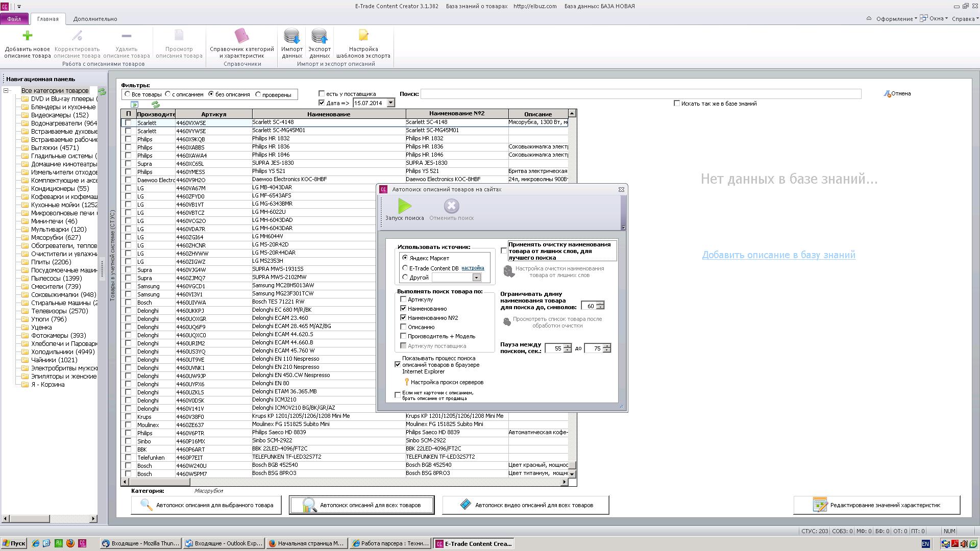Switch to Входящие - Outlook Express taskbar button
Viewport: 980px width, 551px height.
[x=224, y=544]
